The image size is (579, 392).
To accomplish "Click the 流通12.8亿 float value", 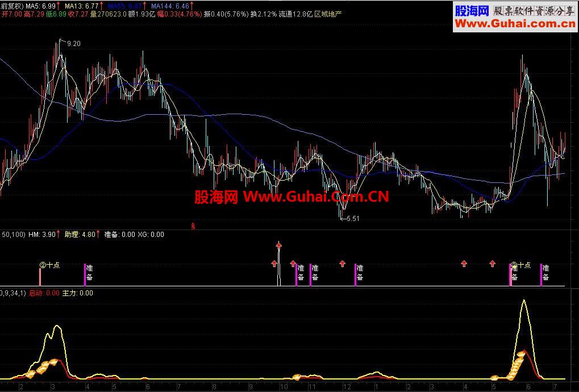I will [295, 14].
